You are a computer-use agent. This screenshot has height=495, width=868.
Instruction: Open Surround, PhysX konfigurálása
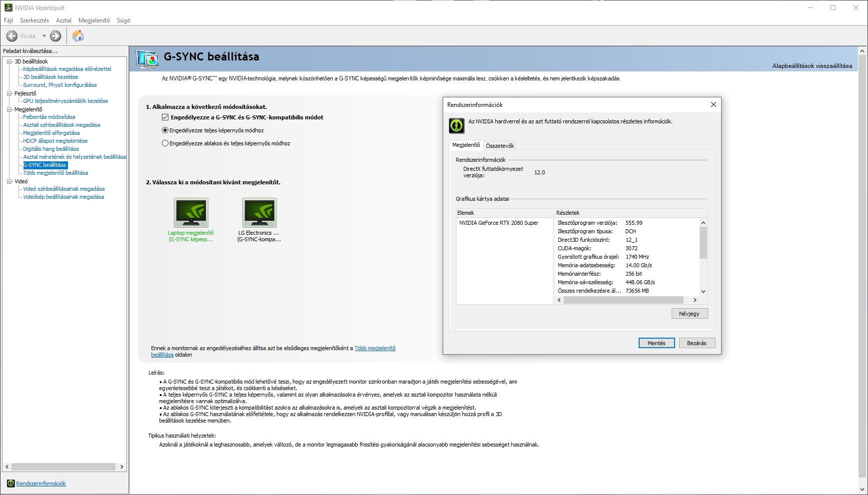coord(60,85)
